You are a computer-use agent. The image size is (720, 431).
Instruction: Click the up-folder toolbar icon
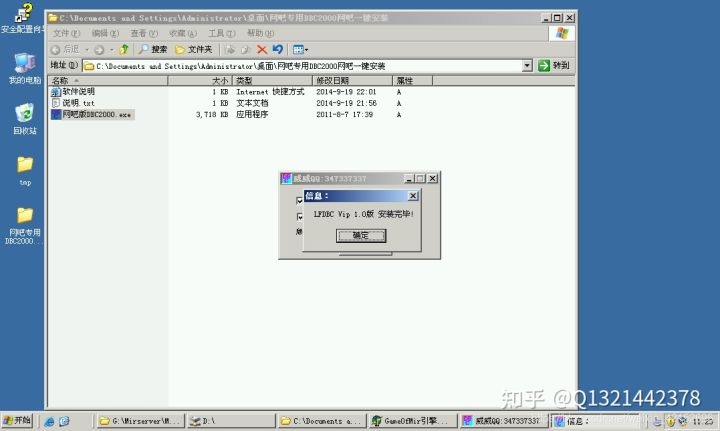point(125,49)
